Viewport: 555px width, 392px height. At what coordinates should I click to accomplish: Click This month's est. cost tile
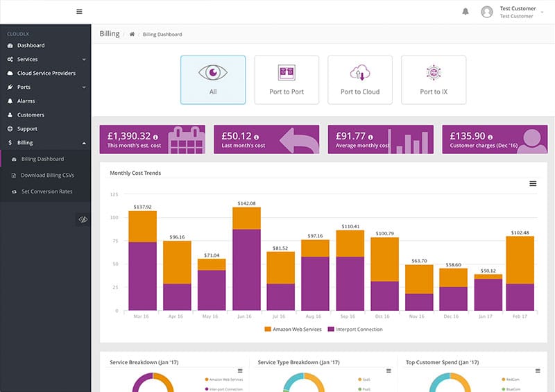pos(153,139)
